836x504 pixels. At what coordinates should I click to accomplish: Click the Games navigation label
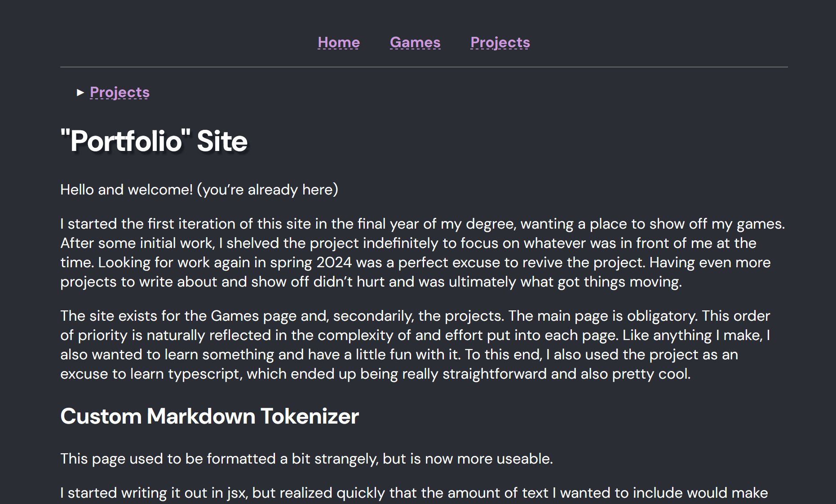415,42
